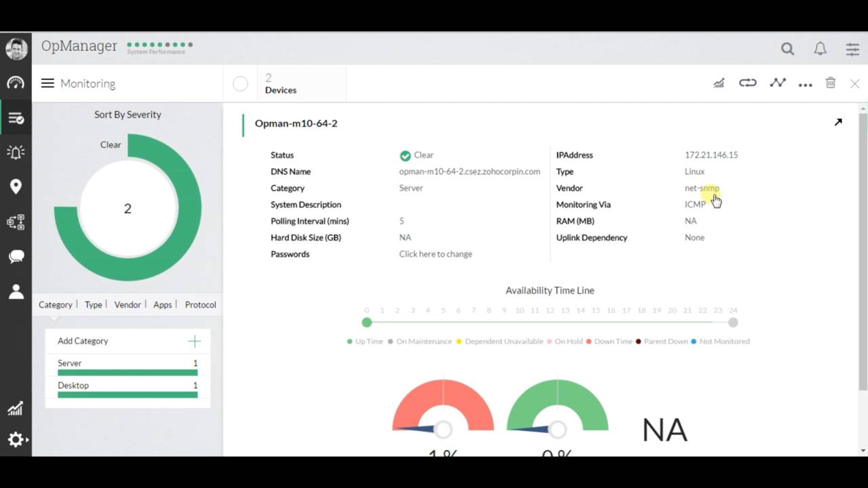Open the user account sidebar icon
Image resolution: width=868 pixels, height=488 pixels.
pos(16,291)
